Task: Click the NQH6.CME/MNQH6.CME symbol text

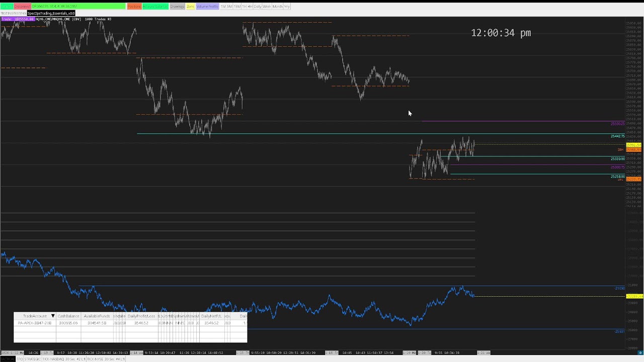Action: (x=52, y=19)
